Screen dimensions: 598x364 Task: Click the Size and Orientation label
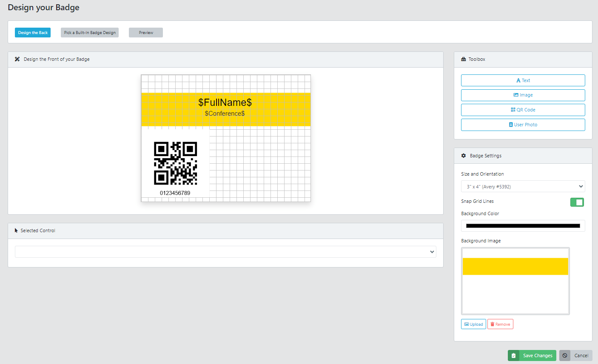482,174
